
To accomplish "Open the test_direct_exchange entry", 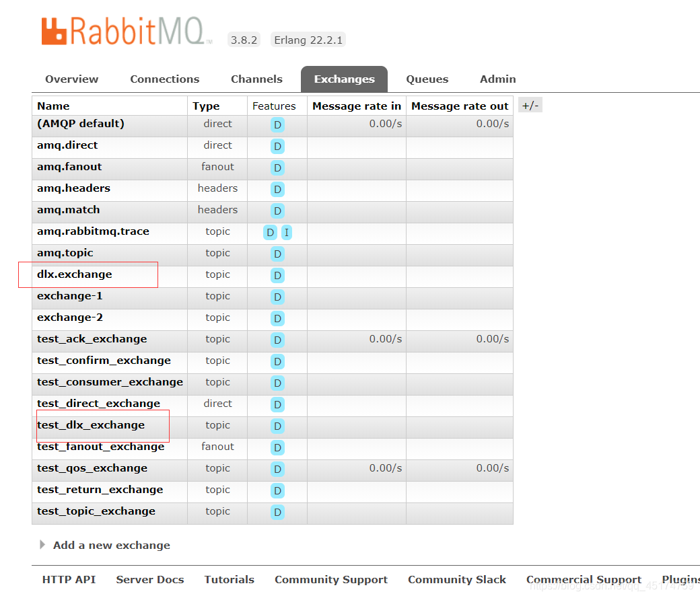I will (x=99, y=404).
